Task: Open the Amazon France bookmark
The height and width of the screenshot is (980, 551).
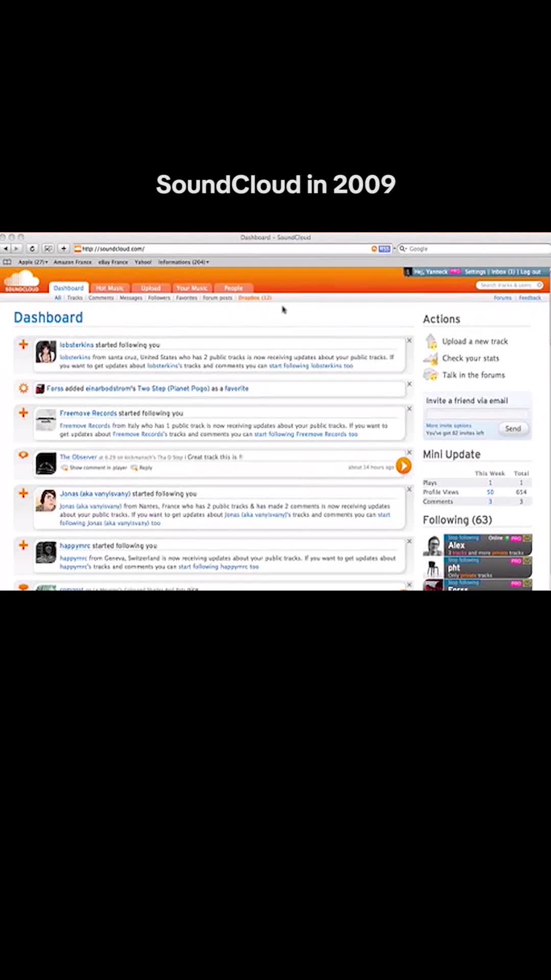Action: pyautogui.click(x=72, y=262)
